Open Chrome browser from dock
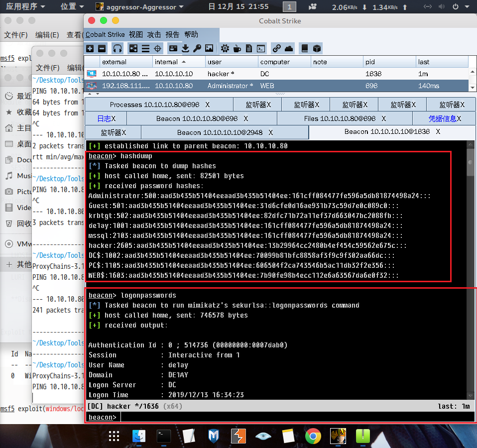 tap(313, 436)
